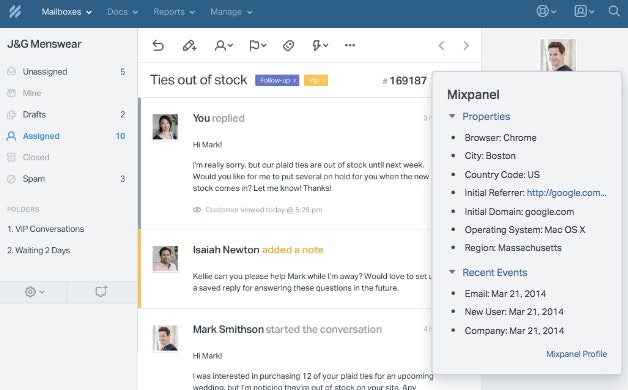Image resolution: width=628 pixels, height=390 pixels.
Task: Click conversation number 169187
Action: point(405,81)
